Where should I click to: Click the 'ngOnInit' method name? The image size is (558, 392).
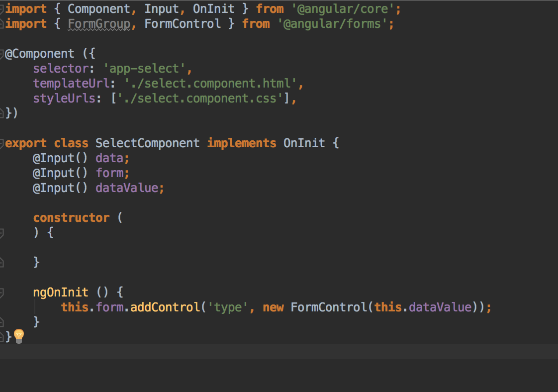pyautogui.click(x=61, y=293)
